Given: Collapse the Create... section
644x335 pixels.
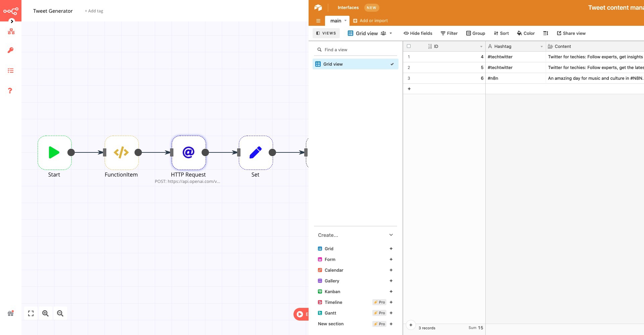Looking at the screenshot, I should tap(391, 235).
